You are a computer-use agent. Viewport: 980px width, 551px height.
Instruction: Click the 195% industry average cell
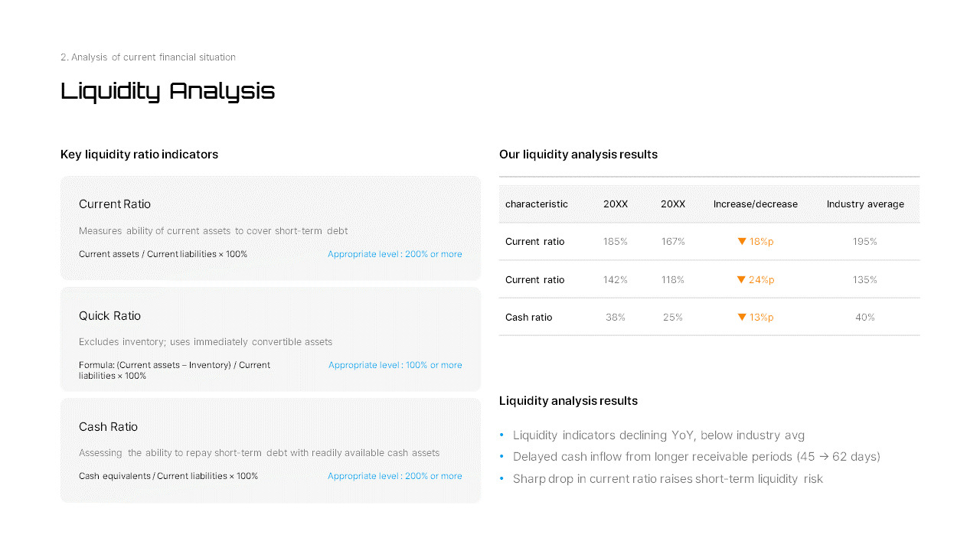(x=865, y=242)
